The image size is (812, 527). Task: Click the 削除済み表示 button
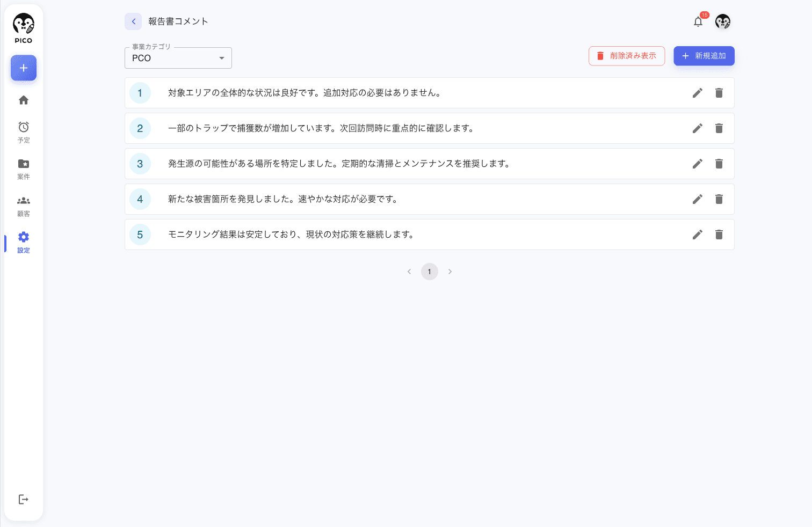coord(627,56)
